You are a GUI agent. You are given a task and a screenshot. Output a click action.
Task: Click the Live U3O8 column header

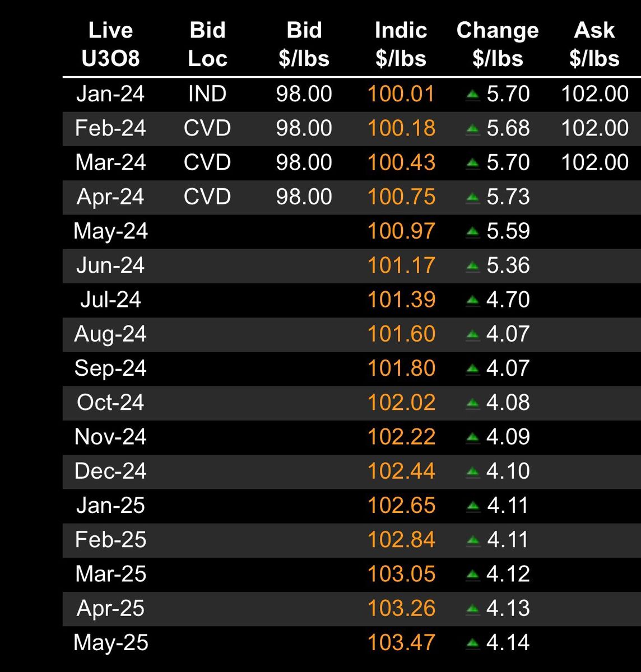pyautogui.click(x=110, y=44)
